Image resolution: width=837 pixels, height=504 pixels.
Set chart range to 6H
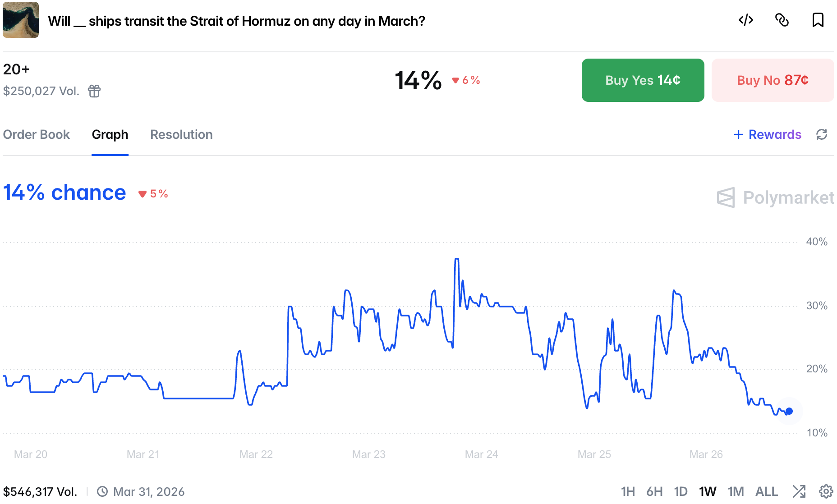point(654,491)
